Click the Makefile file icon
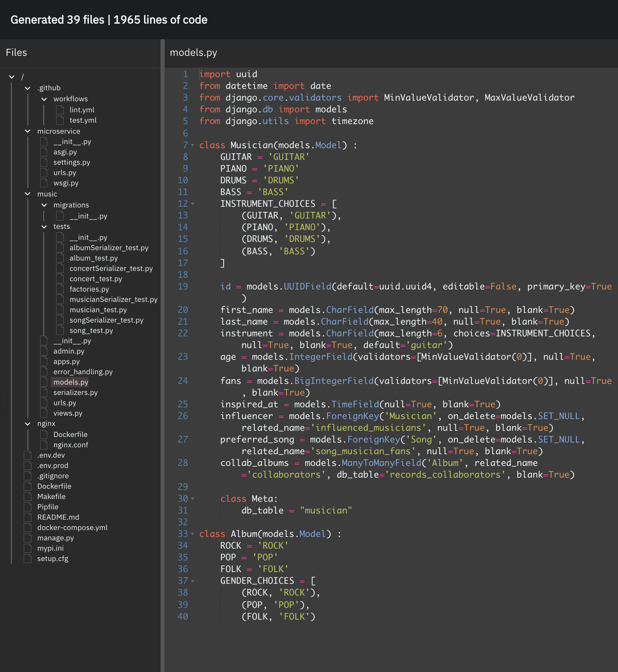Image resolution: width=618 pixels, height=672 pixels. 28,497
